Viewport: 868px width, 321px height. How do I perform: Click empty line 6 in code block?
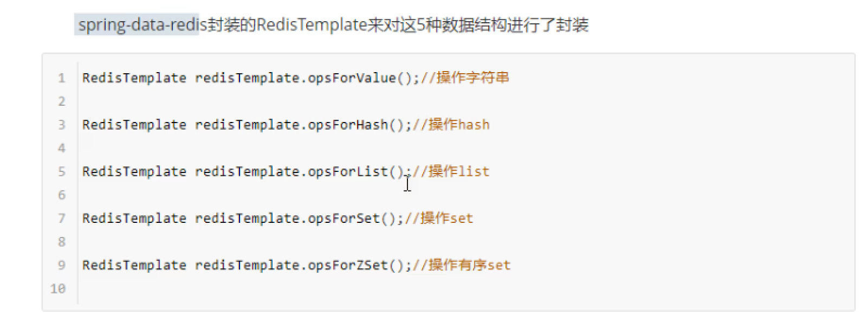tap(466, 195)
